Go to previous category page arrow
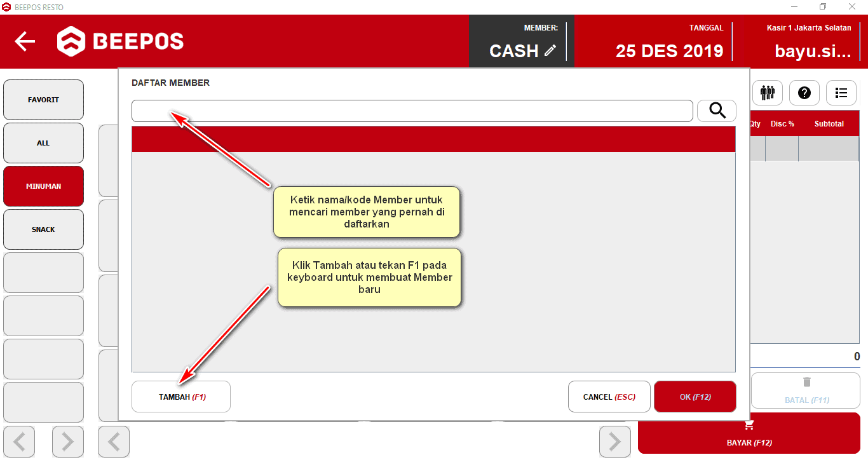 tap(19, 441)
